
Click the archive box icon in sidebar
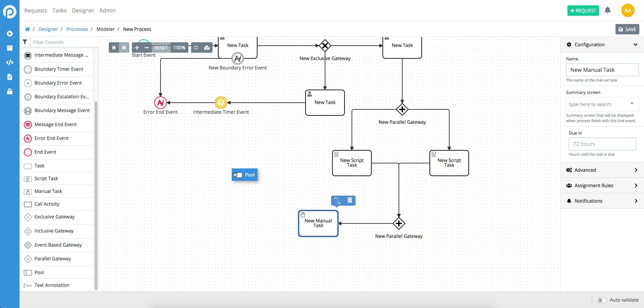tap(10, 48)
